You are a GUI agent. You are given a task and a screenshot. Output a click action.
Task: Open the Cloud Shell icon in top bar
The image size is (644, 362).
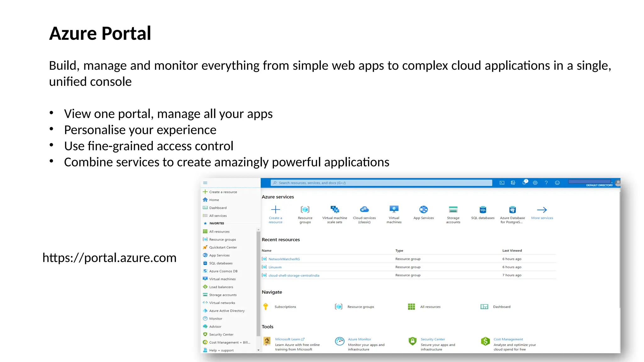point(502,183)
